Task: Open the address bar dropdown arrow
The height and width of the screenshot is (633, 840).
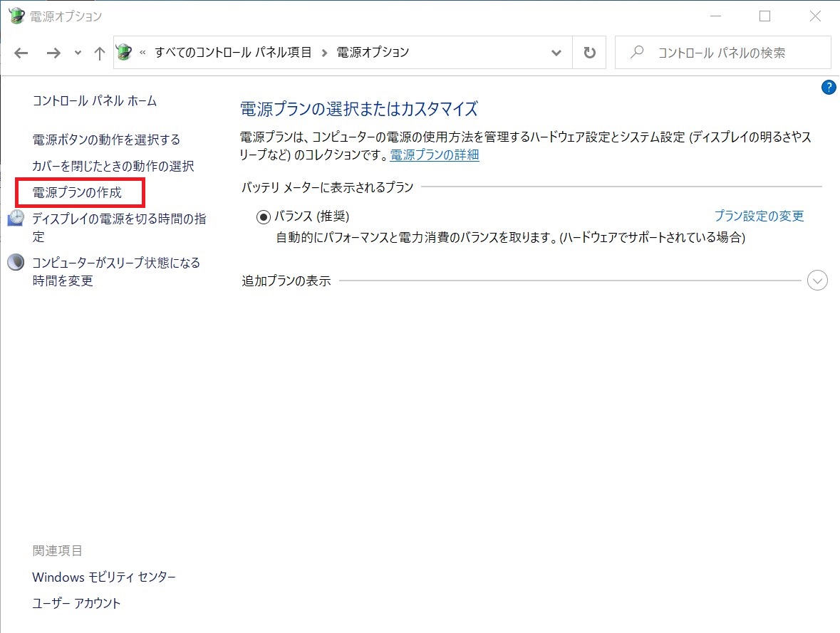Action: (x=555, y=52)
